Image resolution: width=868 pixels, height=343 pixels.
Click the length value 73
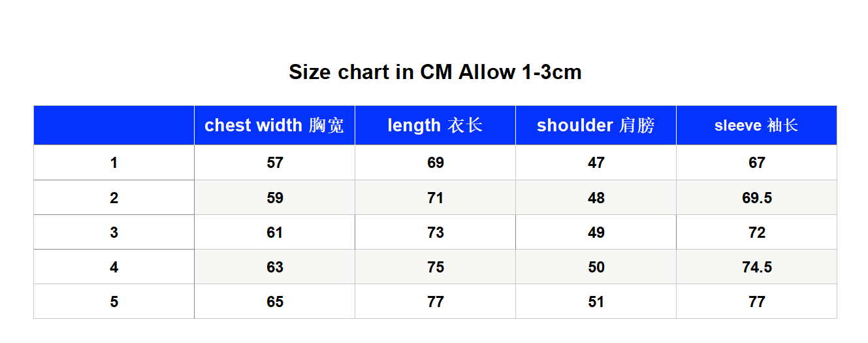pos(435,232)
